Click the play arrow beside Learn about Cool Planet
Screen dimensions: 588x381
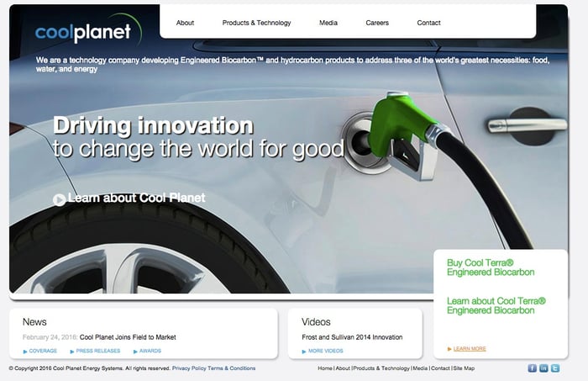59,199
